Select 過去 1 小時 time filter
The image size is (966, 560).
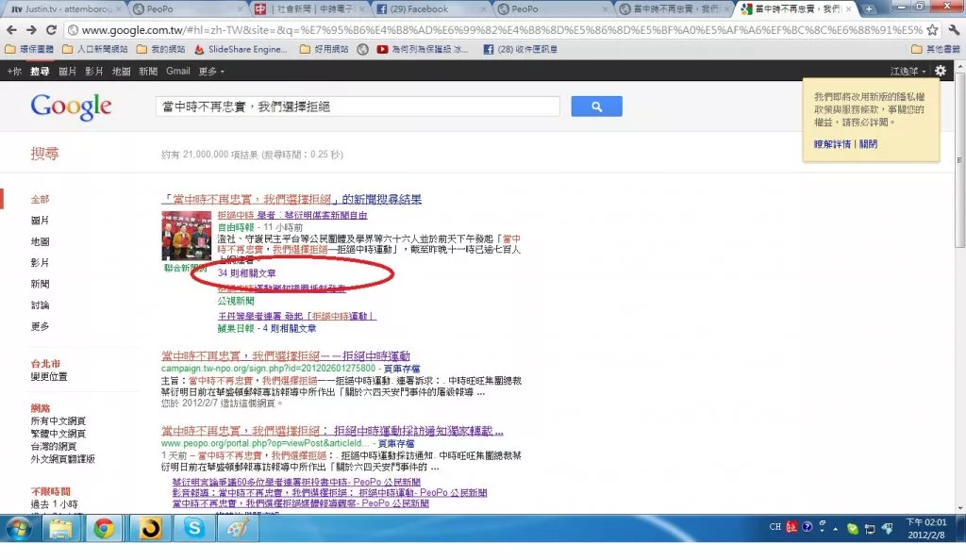click(x=54, y=504)
